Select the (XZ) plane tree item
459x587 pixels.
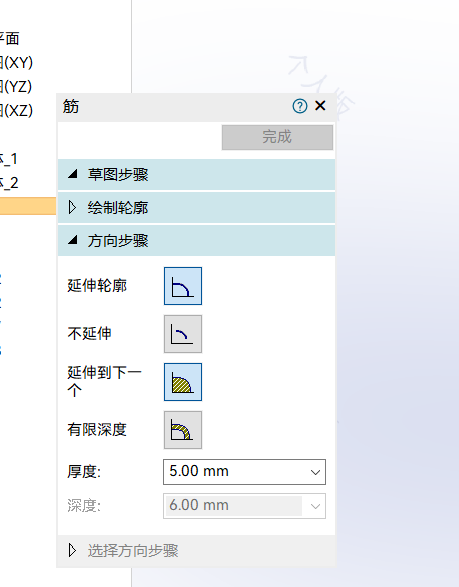16,110
